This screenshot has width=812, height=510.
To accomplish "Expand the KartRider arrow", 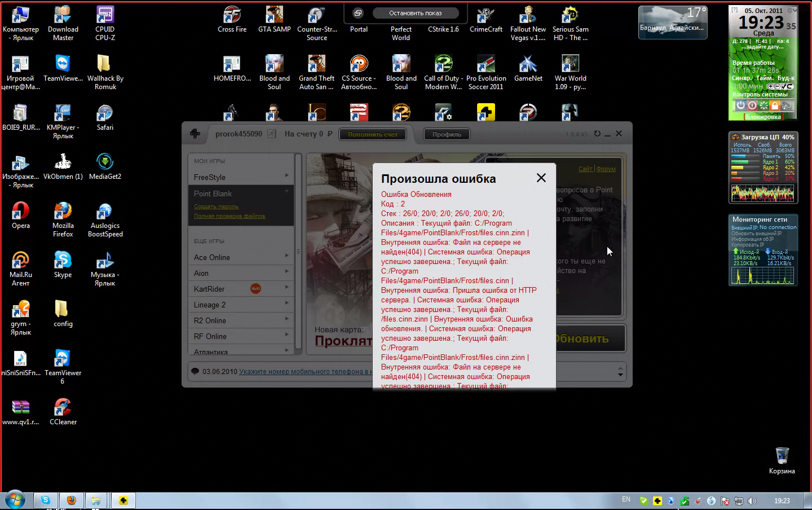I will tap(287, 287).
